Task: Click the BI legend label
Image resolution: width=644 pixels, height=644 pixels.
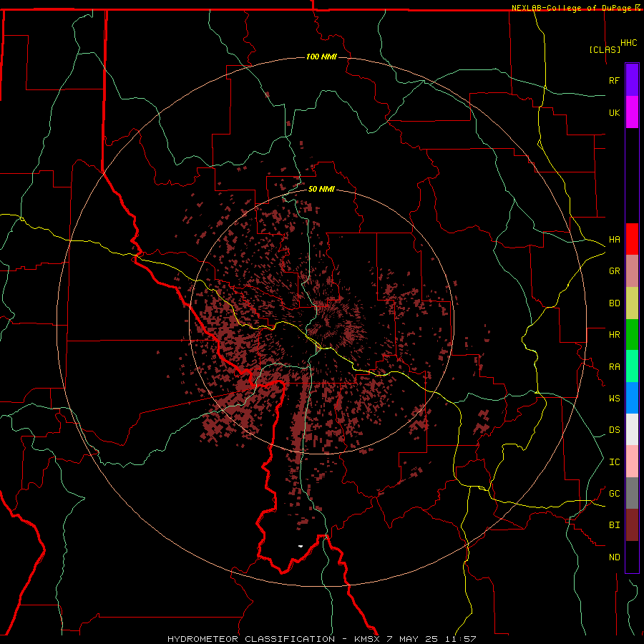Action: coord(614,525)
